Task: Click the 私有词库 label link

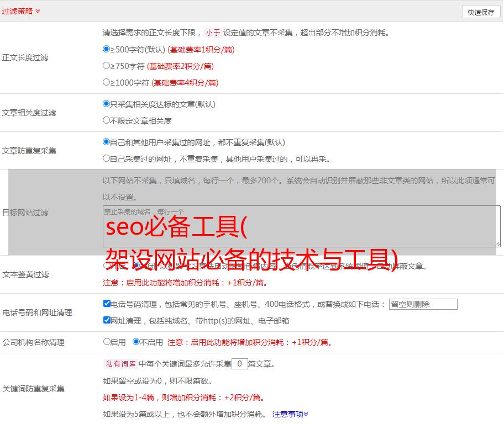Action: (x=119, y=364)
